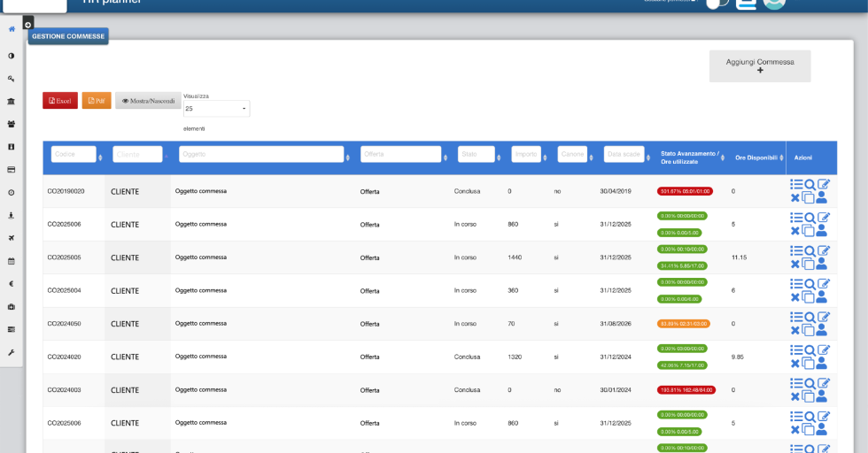The image size is (868, 453).
Task: Edit commessa CO2024020 with pencil icon
Action: (824, 350)
